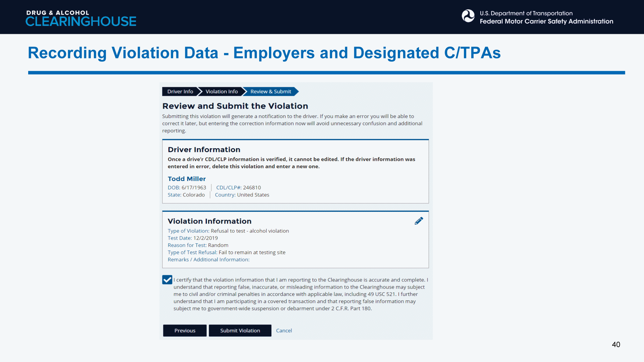The image size is (644, 362).
Task: Click the Drug & Alcohol Clearinghouse logo
Action: 81,18
